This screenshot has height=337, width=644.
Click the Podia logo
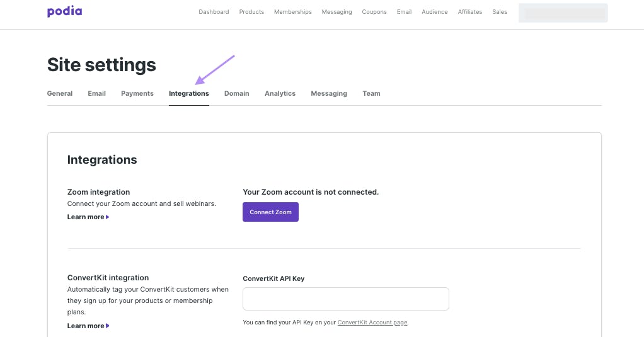pos(64,11)
